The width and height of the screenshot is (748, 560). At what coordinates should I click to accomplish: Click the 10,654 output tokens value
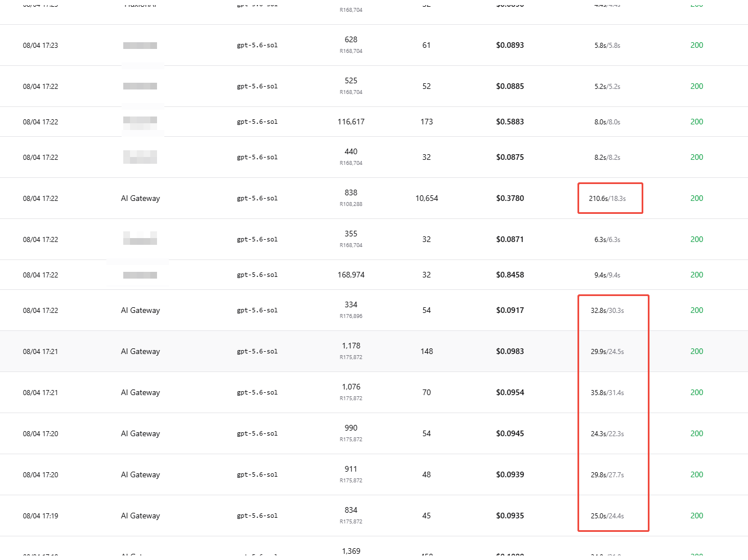(x=427, y=198)
